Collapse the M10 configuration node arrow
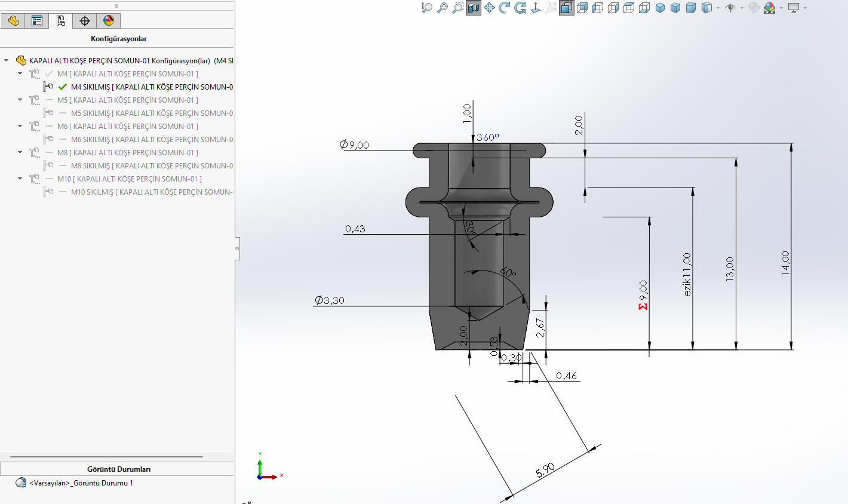This screenshot has height=504, width=848. pyautogui.click(x=20, y=179)
